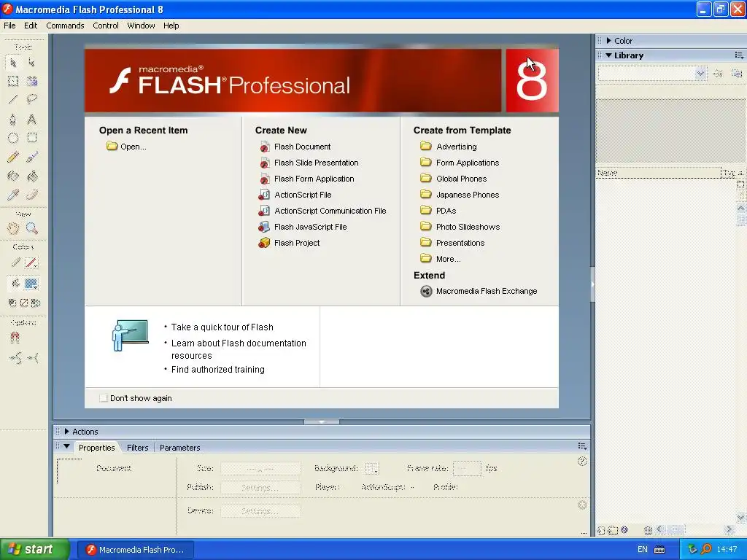The width and height of the screenshot is (747, 560).
Task: Open the Library panel options menu
Action: pos(739,55)
